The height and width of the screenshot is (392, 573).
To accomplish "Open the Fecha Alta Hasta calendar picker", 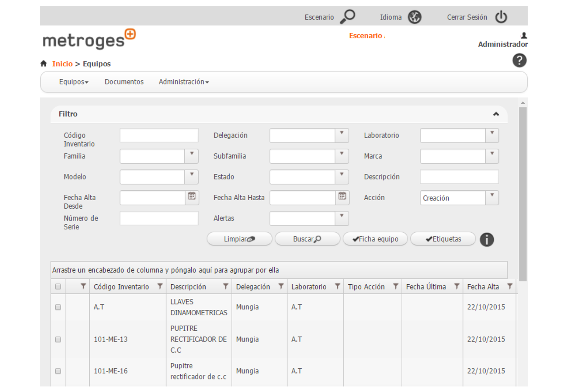I will click(342, 197).
